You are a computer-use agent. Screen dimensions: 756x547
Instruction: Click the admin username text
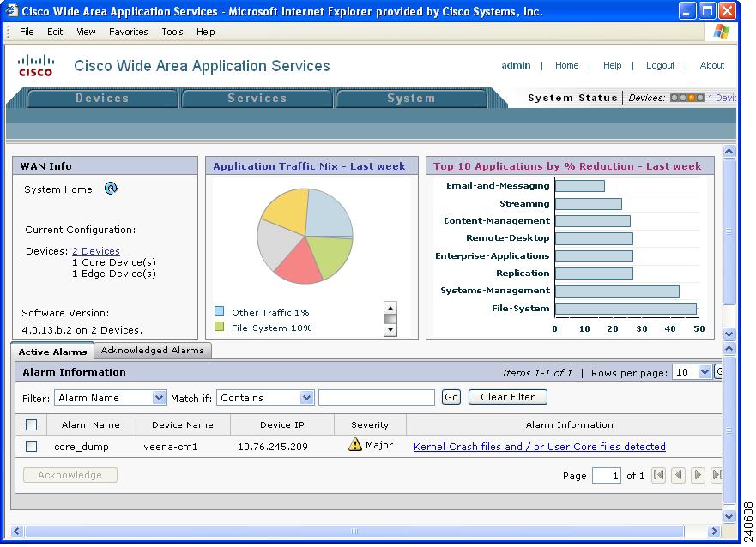(x=516, y=65)
